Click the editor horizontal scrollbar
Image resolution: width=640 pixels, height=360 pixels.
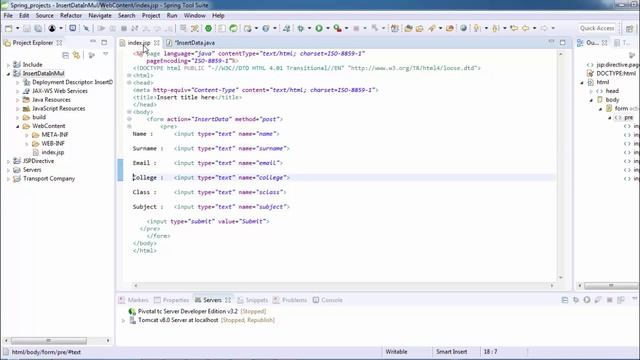(343, 286)
